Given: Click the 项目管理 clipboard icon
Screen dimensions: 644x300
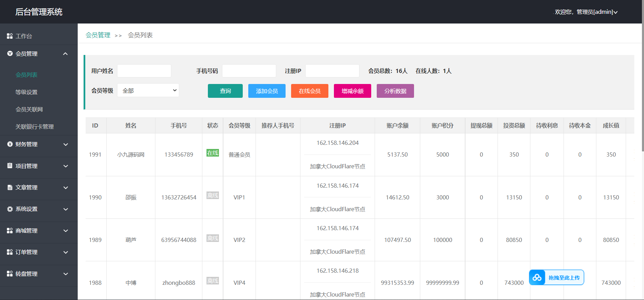Looking at the screenshot, I should [x=10, y=166].
